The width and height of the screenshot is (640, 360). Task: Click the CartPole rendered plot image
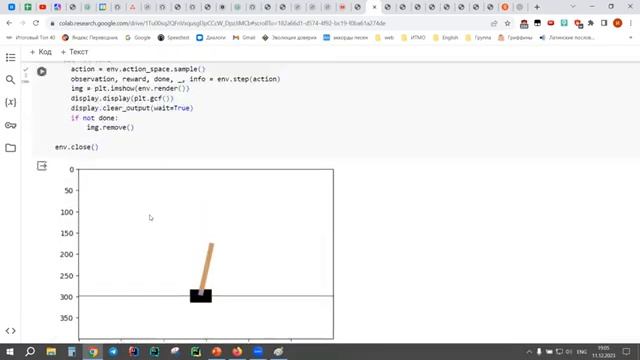click(206, 254)
